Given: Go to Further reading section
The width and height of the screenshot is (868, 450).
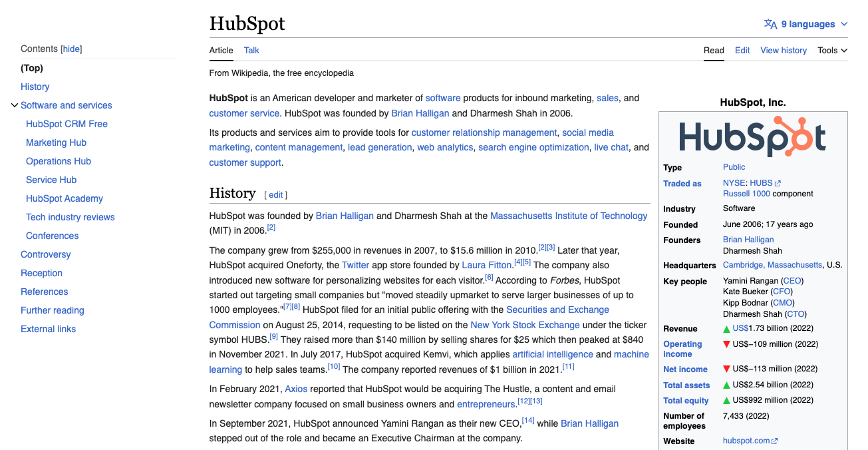Looking at the screenshot, I should coord(53,310).
